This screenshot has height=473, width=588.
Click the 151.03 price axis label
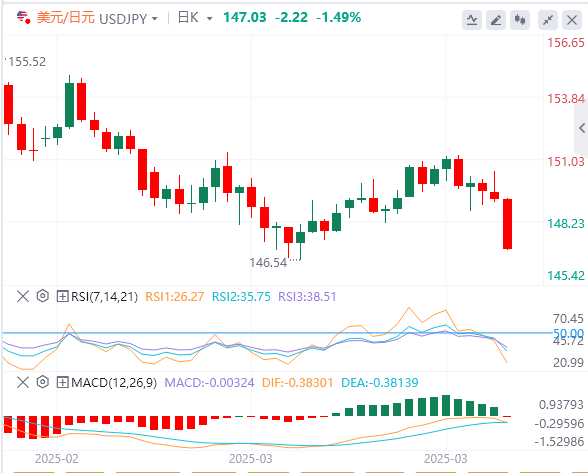pyautogui.click(x=566, y=162)
